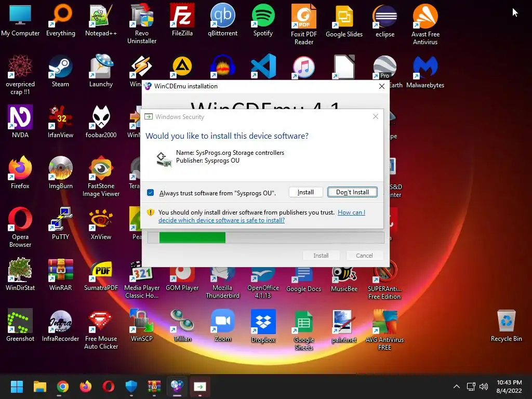Open Free Mouse Auto Clicker icon
532x399 pixels.
tap(101, 330)
